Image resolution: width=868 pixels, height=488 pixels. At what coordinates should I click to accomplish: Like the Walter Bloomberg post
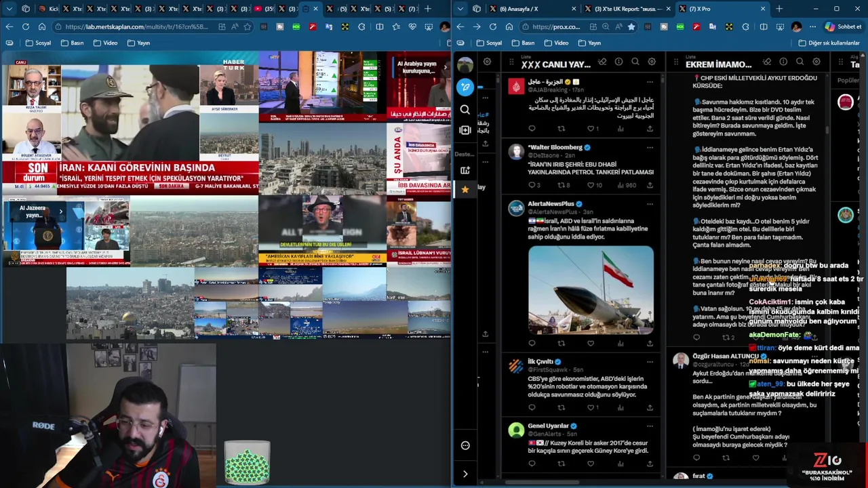pos(591,185)
